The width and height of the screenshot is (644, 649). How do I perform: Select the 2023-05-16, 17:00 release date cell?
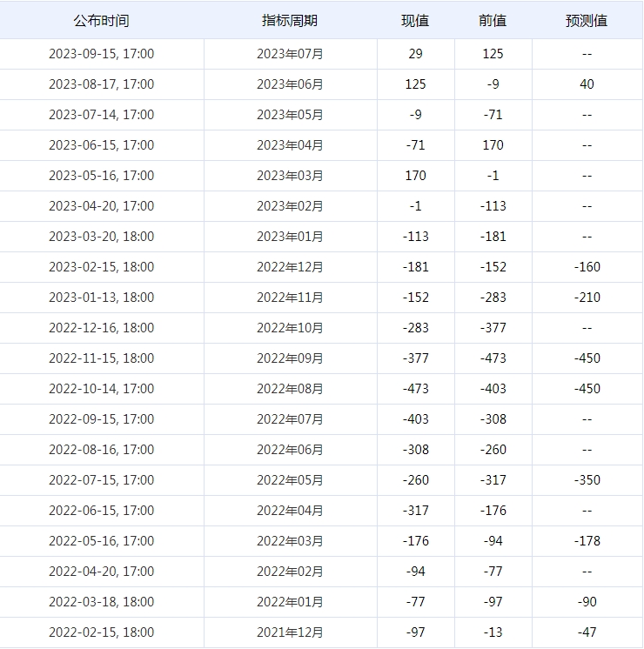(101, 176)
